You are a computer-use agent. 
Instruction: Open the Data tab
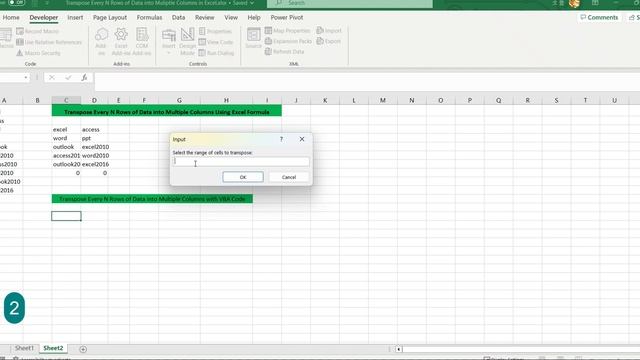(178, 18)
